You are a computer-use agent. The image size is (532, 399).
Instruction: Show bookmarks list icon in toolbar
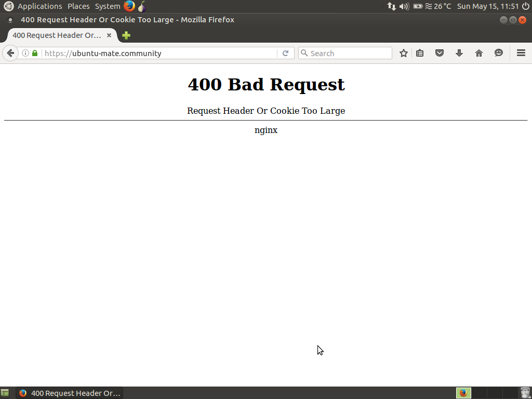coord(420,53)
